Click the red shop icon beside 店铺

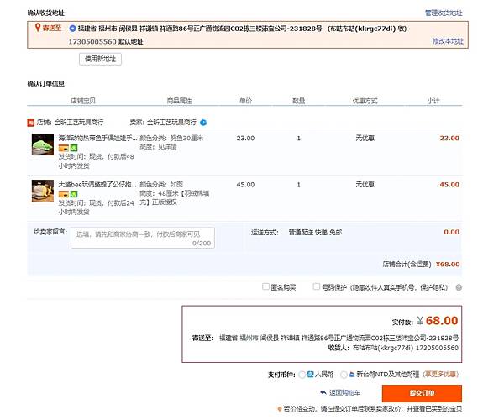click(30, 123)
